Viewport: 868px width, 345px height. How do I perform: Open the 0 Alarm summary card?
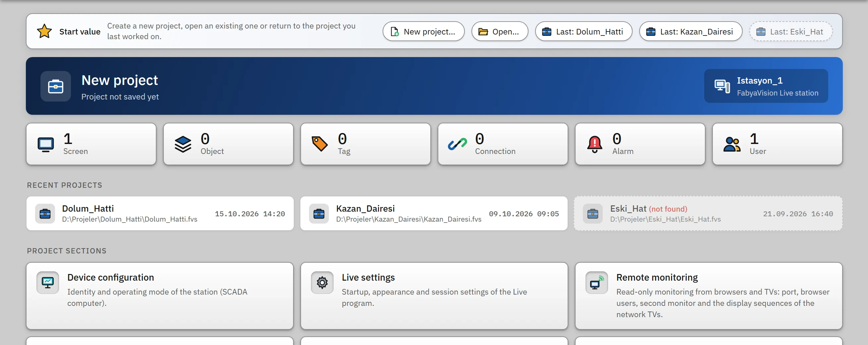click(x=640, y=144)
